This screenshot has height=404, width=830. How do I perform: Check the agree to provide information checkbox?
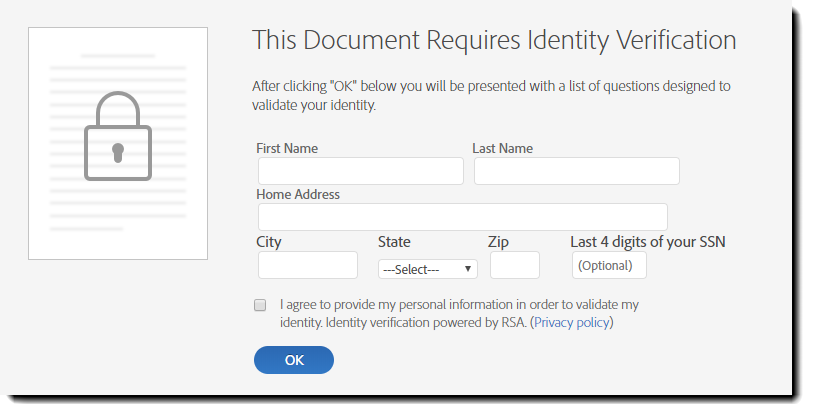click(x=260, y=304)
